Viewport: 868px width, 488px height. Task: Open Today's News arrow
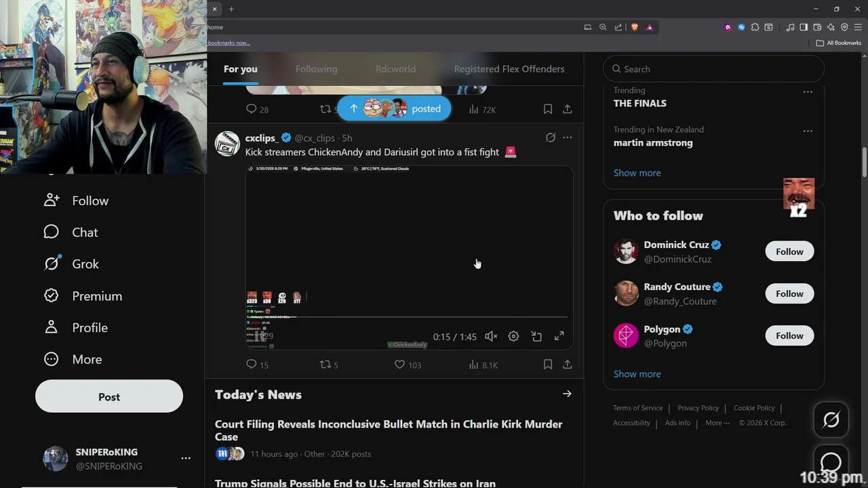567,394
